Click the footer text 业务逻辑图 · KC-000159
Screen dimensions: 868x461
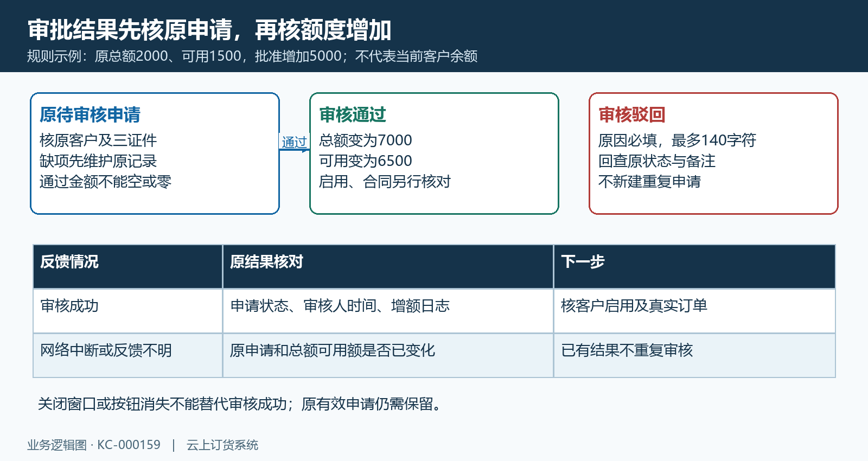tap(94, 445)
